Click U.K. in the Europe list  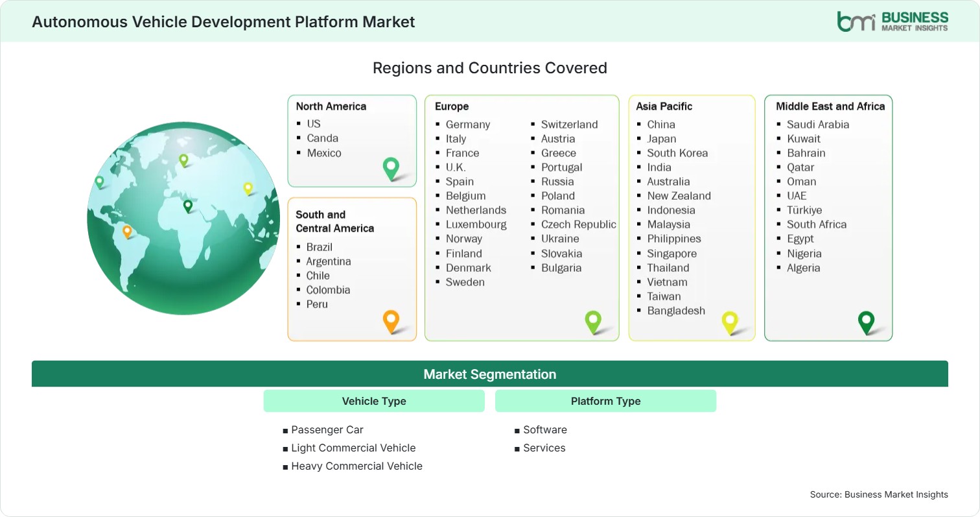point(456,167)
